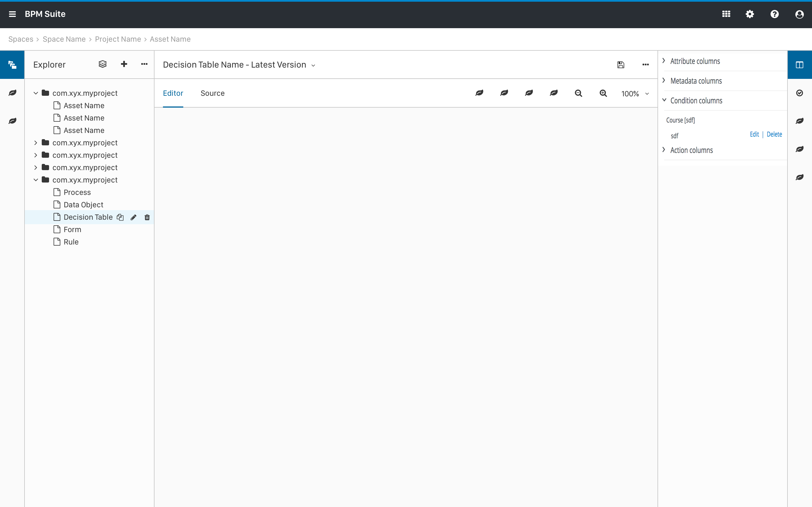Click the pencil rename icon on Decision Table

[133, 217]
